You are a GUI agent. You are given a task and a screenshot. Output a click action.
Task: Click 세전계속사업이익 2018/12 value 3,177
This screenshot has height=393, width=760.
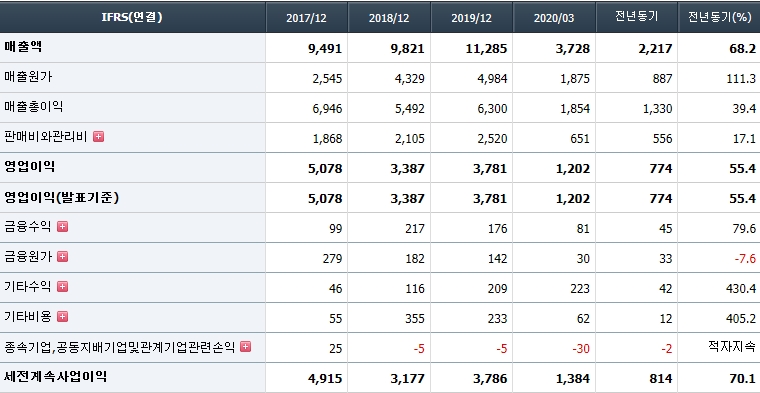pos(407,378)
